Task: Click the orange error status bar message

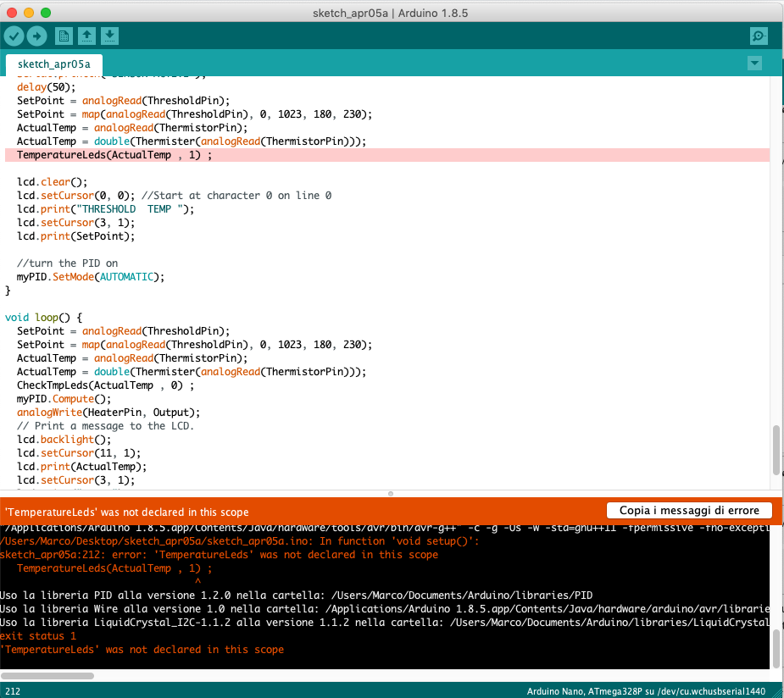Action: pyautogui.click(x=127, y=512)
